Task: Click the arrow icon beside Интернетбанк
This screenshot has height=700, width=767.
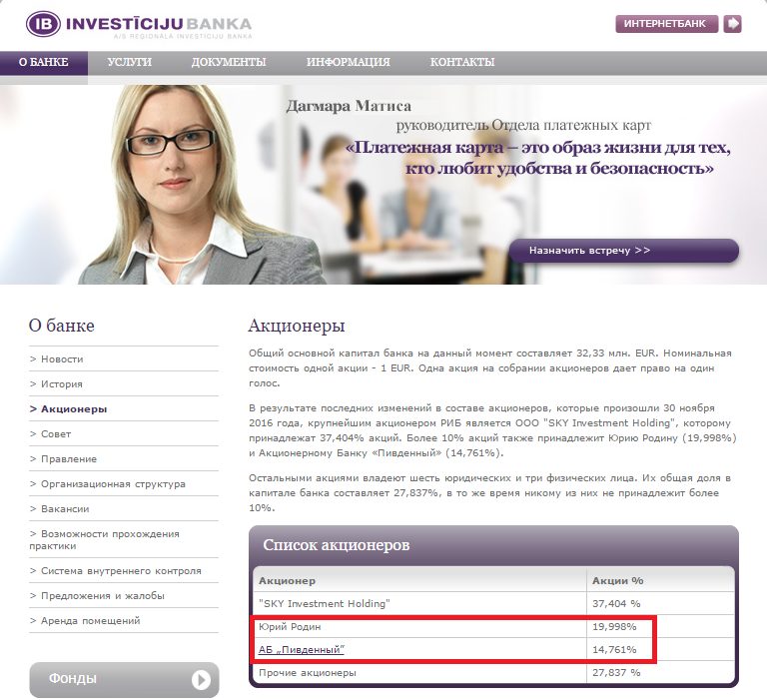Action: click(x=732, y=24)
